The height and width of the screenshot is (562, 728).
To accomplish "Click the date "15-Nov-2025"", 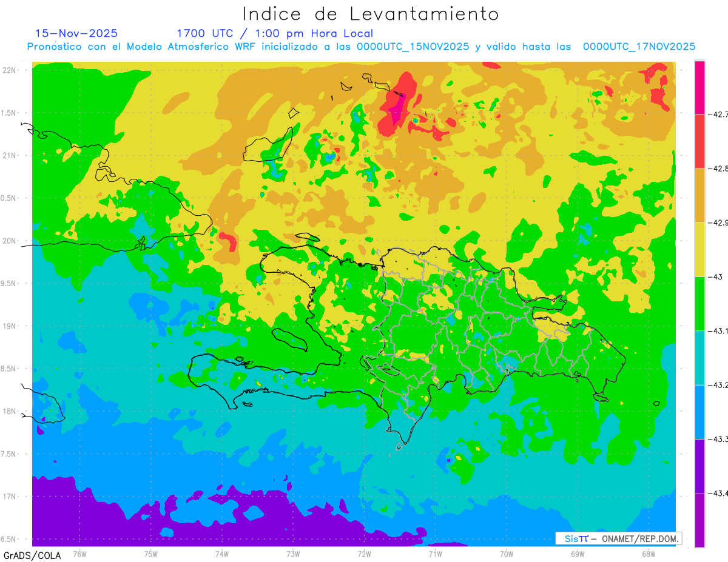I will (76, 33).
